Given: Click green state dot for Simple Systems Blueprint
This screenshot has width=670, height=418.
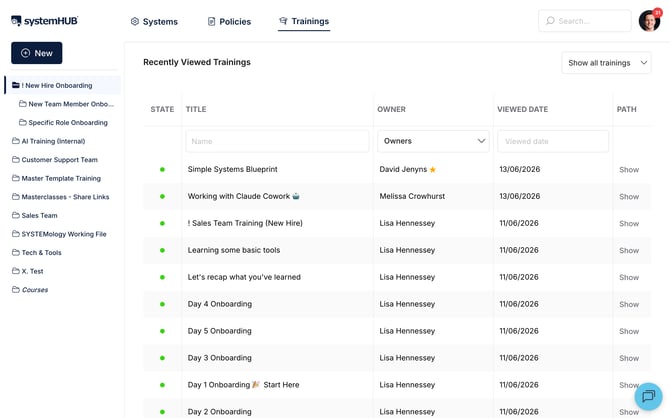Looking at the screenshot, I should tap(162, 170).
